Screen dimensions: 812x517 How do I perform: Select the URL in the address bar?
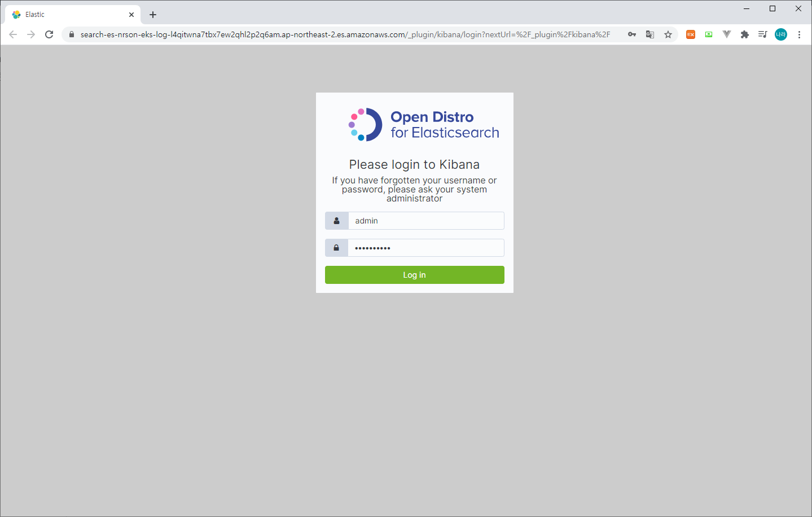(x=345, y=34)
